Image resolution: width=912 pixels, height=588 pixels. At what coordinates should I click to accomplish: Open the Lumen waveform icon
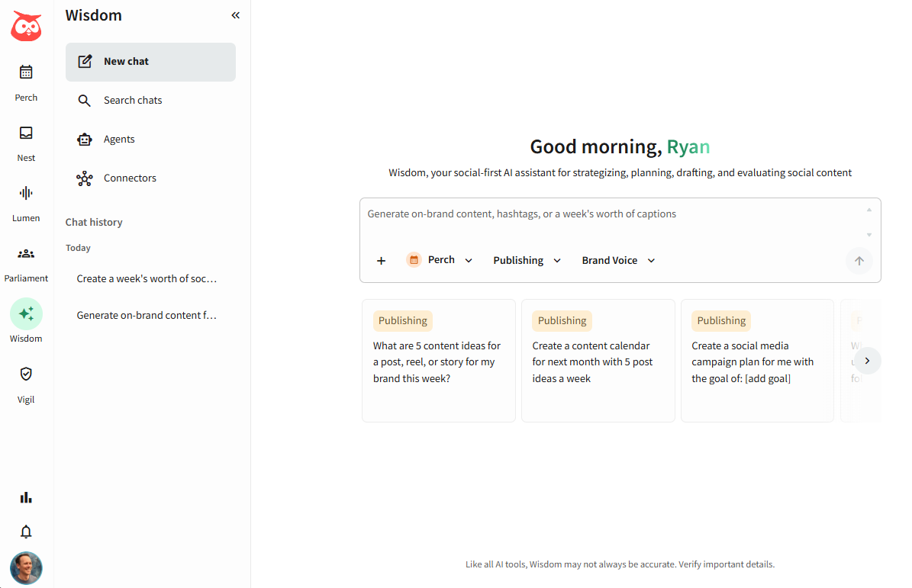(x=26, y=193)
